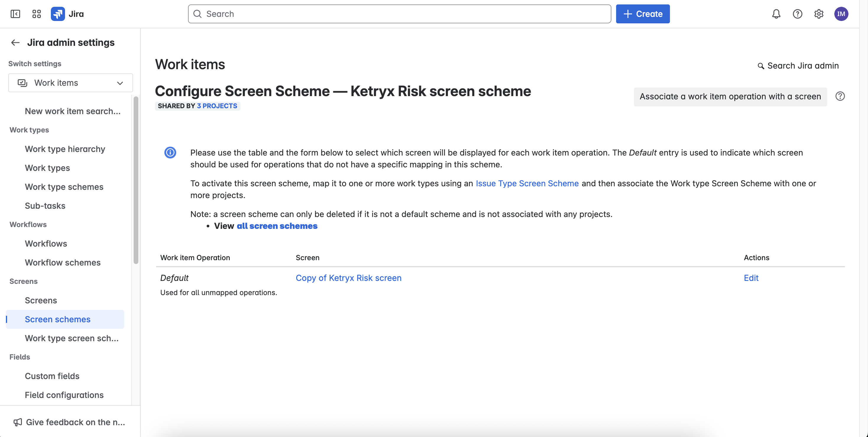Viewport: 868px width, 437px height.
Task: Click the Jira admin settings title
Action: click(71, 43)
